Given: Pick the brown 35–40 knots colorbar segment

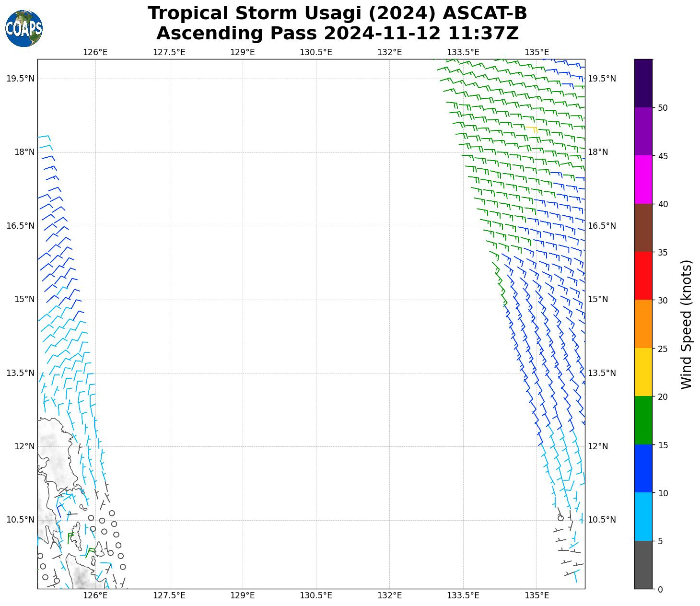Looking at the screenshot, I should 643,228.
